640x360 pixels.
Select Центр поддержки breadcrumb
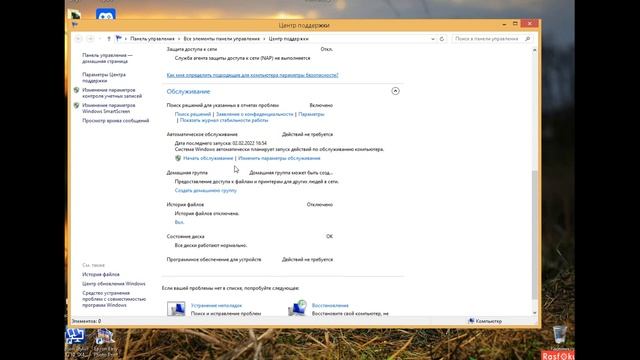pyautogui.click(x=289, y=39)
